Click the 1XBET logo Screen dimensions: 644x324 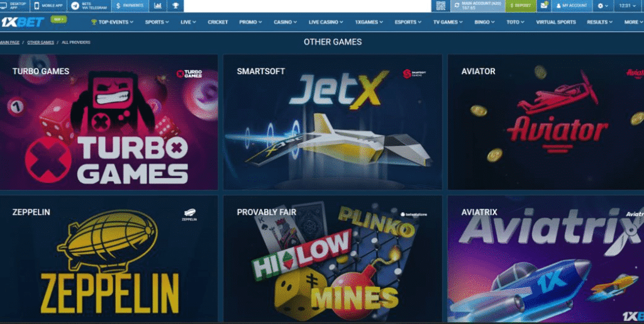(22, 22)
